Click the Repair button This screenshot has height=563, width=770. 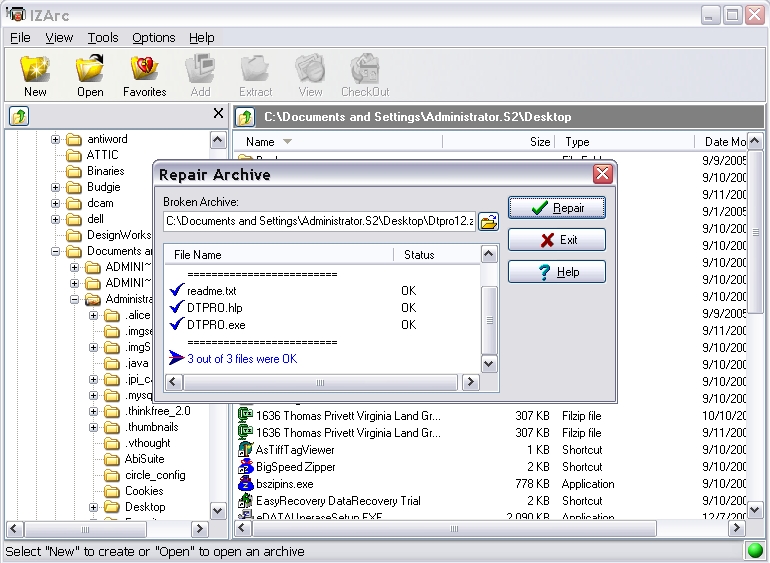coord(557,208)
